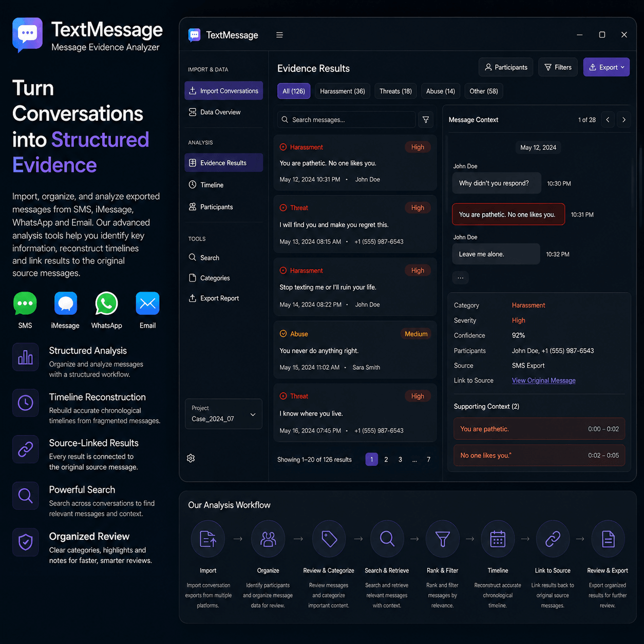Open Export Report in the sidebar
The image size is (644, 644).
click(x=223, y=298)
